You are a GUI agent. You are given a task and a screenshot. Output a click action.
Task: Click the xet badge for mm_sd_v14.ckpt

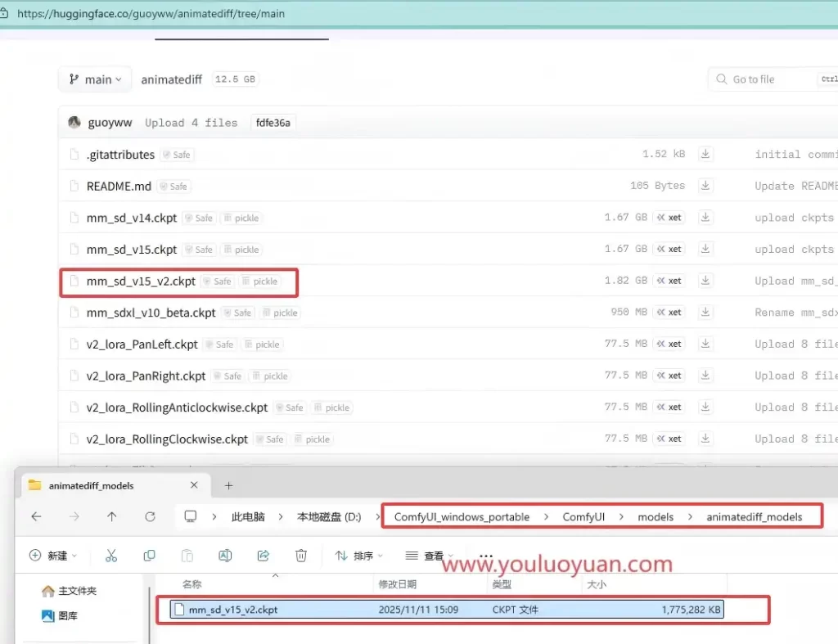669,218
